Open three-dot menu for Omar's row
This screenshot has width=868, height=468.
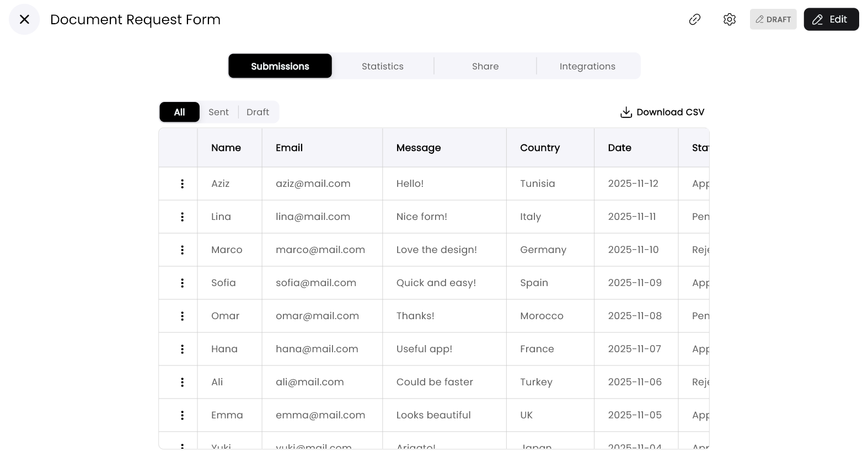(x=182, y=316)
